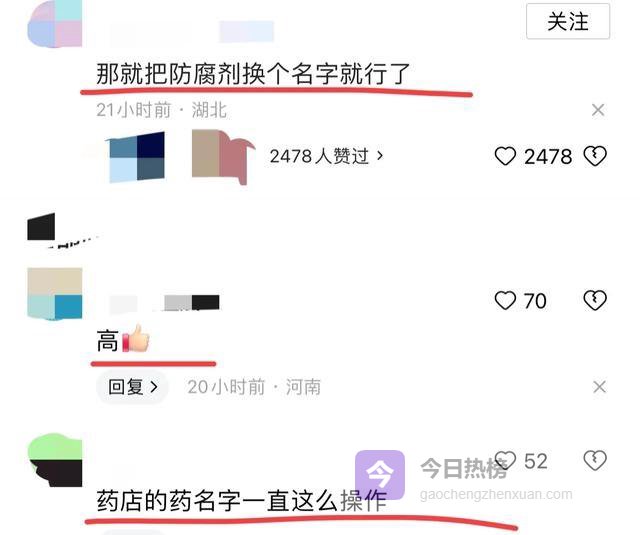Open green-black avatar of pharmacy commenter
This screenshot has width=640, height=535.
[55, 460]
